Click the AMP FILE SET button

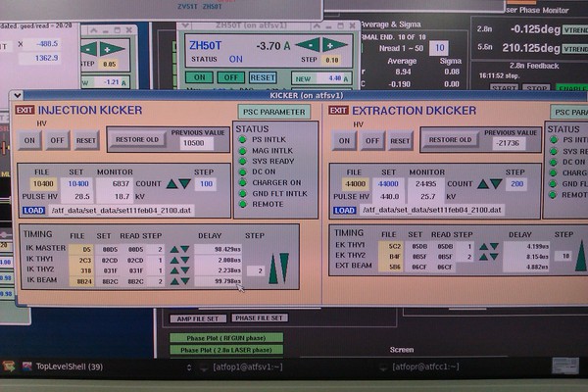pos(198,318)
